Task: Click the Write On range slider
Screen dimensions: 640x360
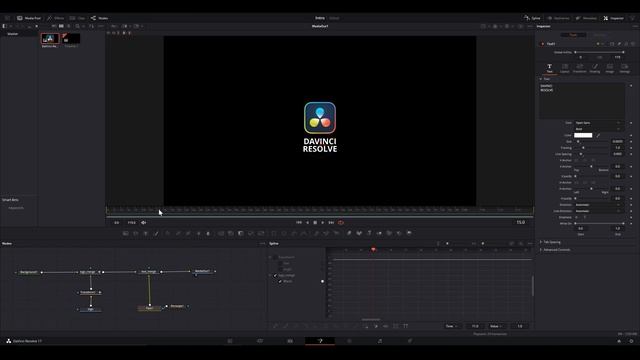Action: pyautogui.click(x=599, y=223)
